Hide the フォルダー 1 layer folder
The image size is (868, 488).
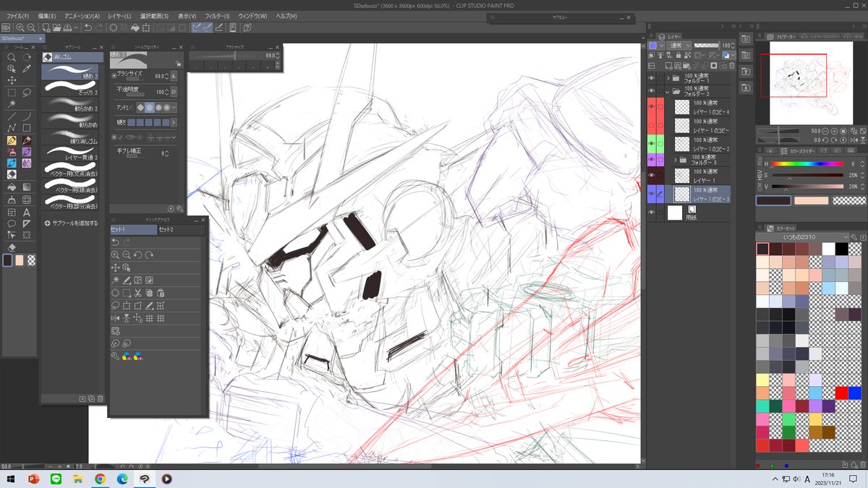point(652,78)
